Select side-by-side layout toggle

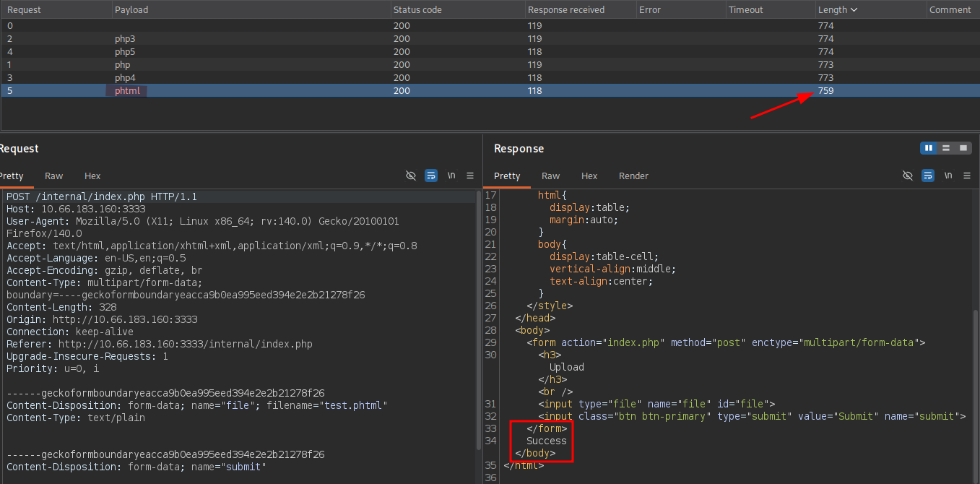(929, 148)
